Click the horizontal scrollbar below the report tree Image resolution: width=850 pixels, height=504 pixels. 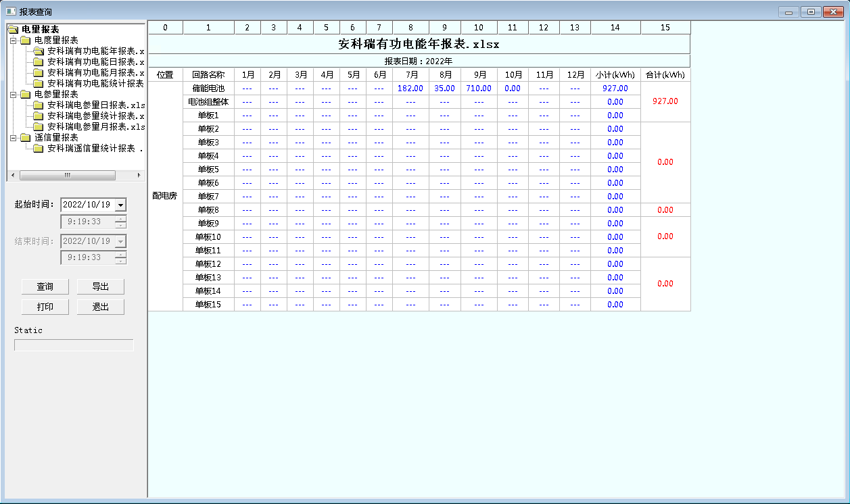[66, 174]
